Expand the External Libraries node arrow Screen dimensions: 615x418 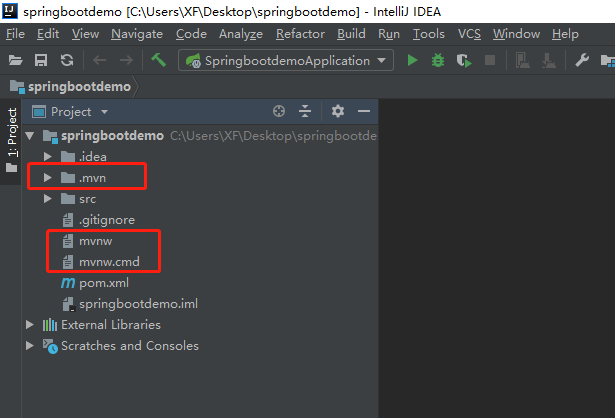[x=29, y=325]
